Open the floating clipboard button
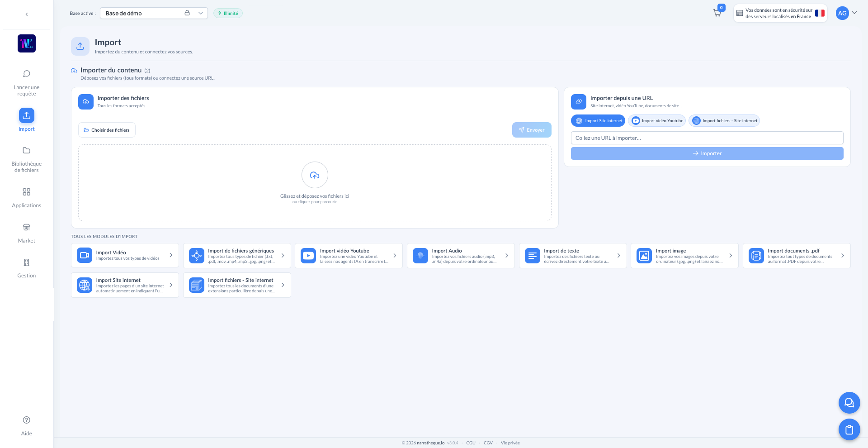This screenshot has width=868, height=448. (849, 429)
